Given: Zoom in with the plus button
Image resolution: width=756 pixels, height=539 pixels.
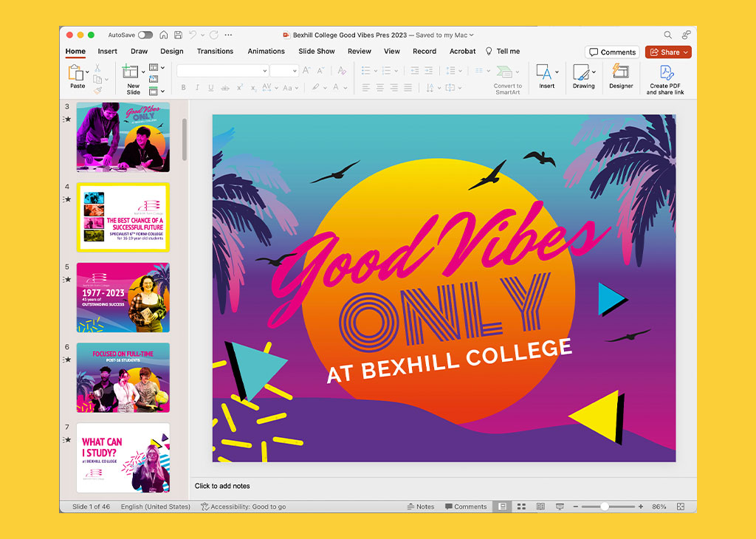Looking at the screenshot, I should pos(641,507).
